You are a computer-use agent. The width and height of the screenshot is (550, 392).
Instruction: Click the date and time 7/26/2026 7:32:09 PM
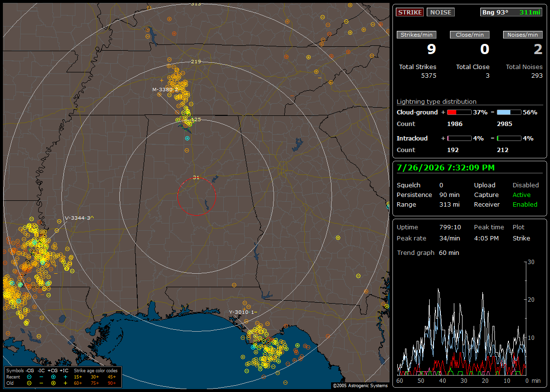click(x=446, y=168)
